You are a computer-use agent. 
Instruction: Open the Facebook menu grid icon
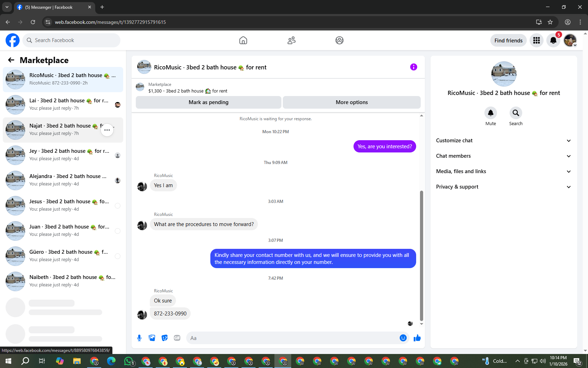point(537,40)
